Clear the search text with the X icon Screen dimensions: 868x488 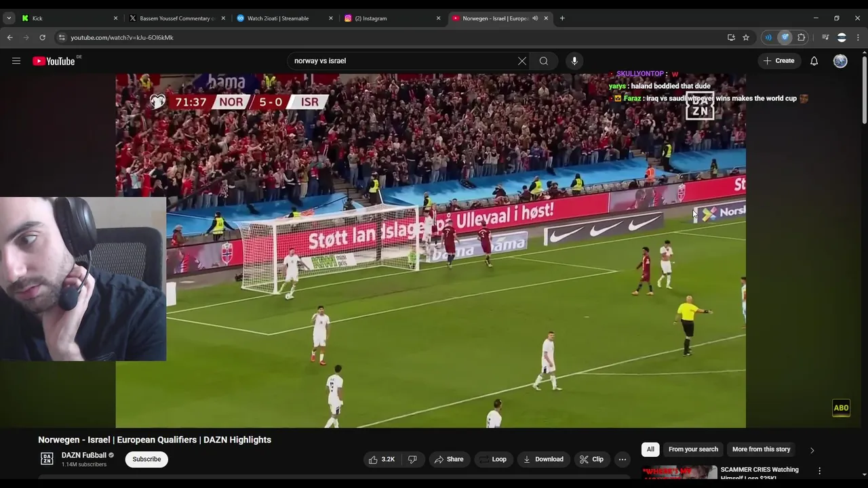(522, 61)
